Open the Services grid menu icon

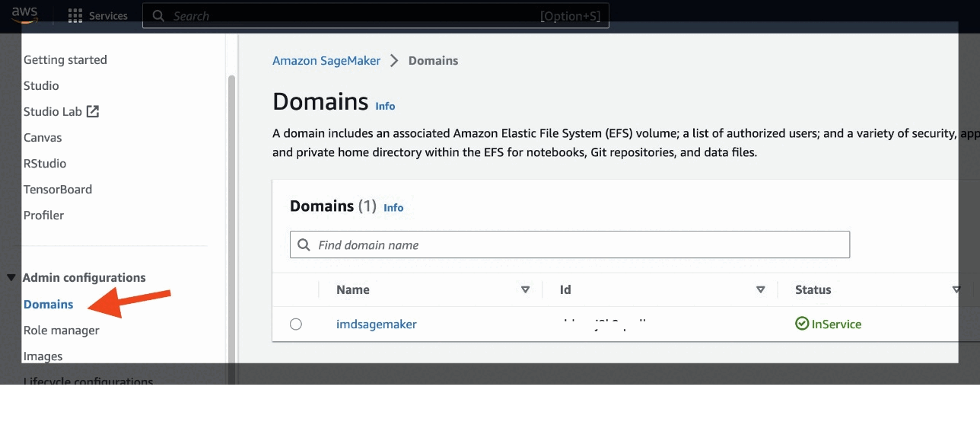(75, 16)
